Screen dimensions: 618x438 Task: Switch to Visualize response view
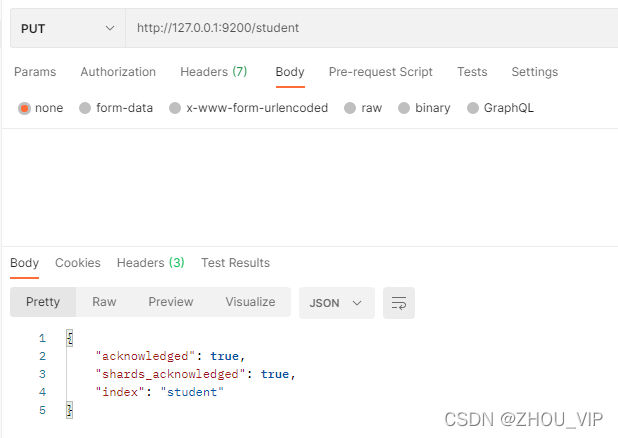coord(250,302)
